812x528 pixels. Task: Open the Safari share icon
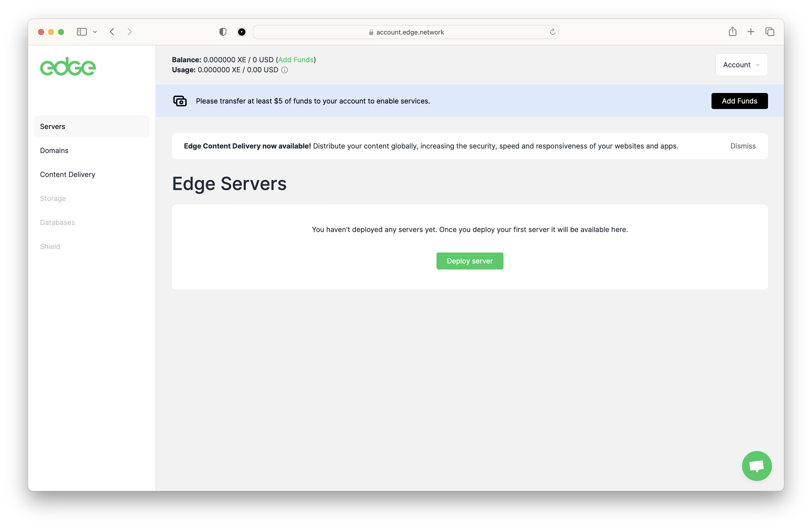pos(732,31)
